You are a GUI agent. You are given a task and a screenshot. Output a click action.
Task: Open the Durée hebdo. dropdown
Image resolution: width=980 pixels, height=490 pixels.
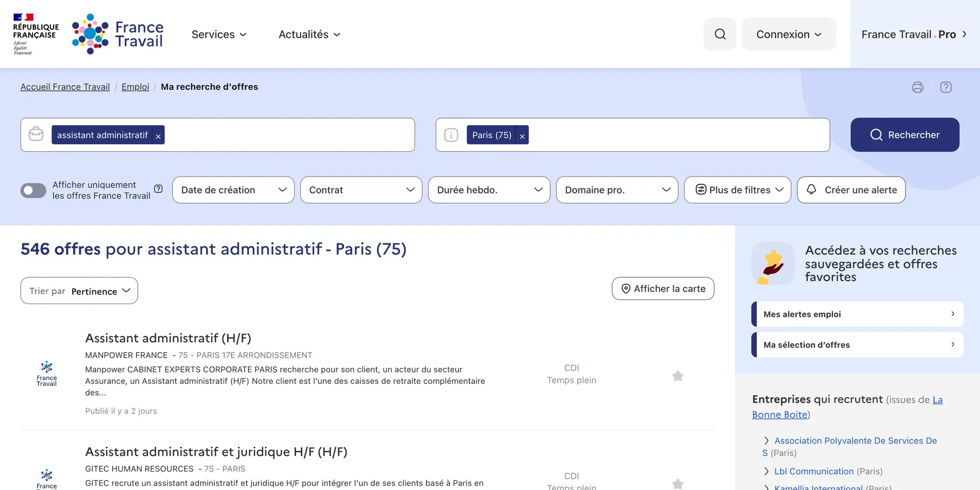point(489,190)
